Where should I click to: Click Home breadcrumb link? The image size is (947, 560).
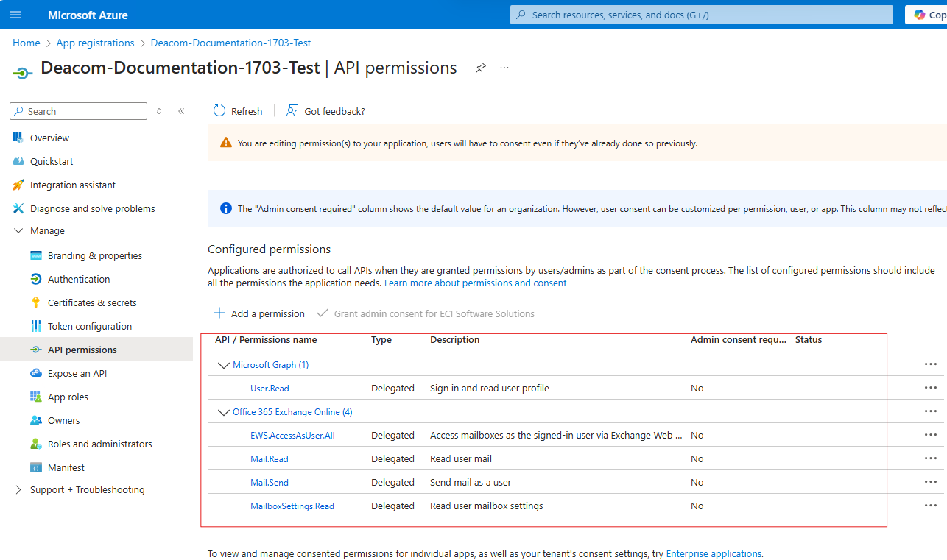click(27, 43)
